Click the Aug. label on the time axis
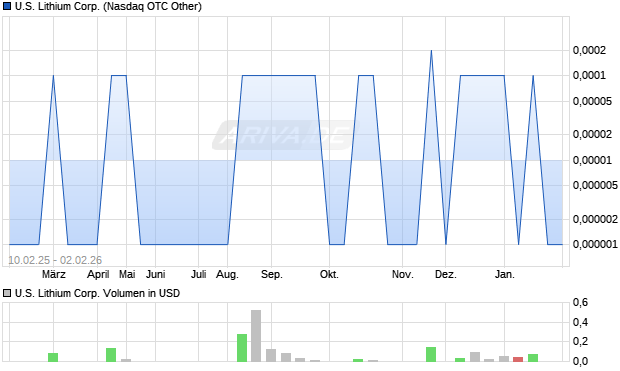 227,274
